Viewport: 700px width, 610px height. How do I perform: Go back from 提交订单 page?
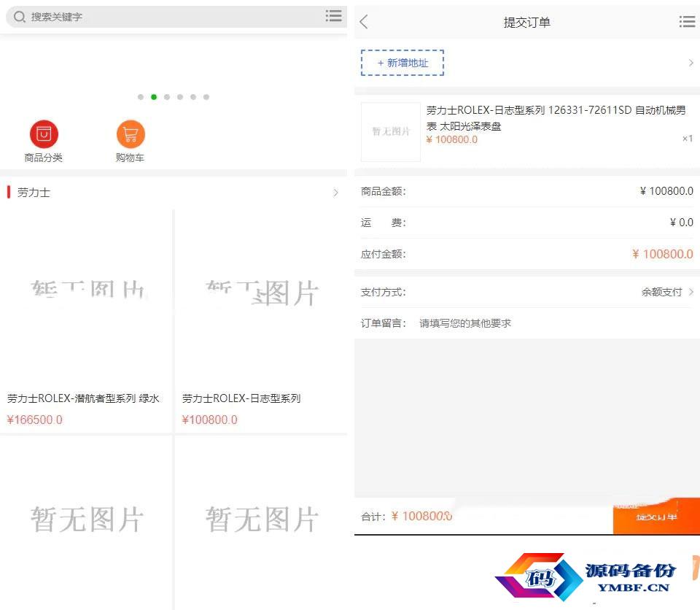coord(365,21)
